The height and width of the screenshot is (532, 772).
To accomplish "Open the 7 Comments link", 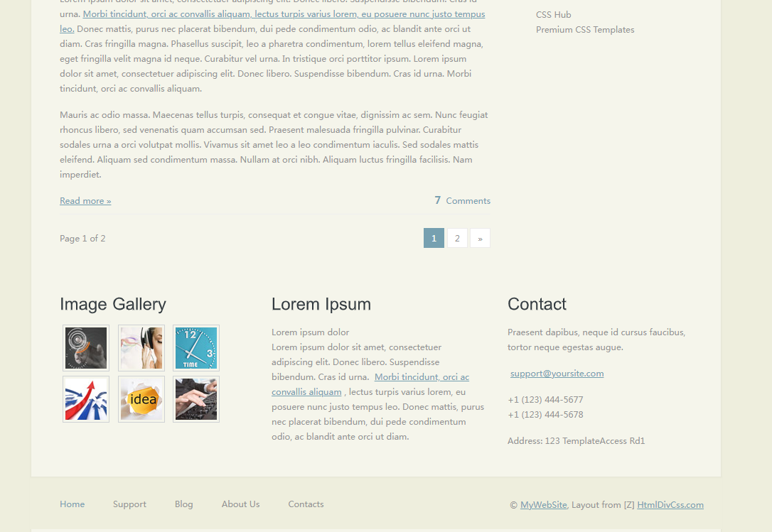I will (x=463, y=201).
